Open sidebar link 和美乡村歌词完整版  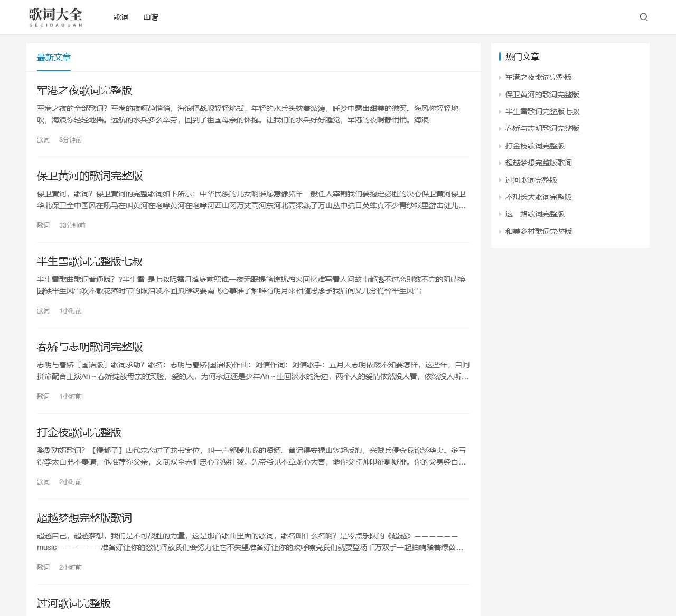click(x=539, y=231)
